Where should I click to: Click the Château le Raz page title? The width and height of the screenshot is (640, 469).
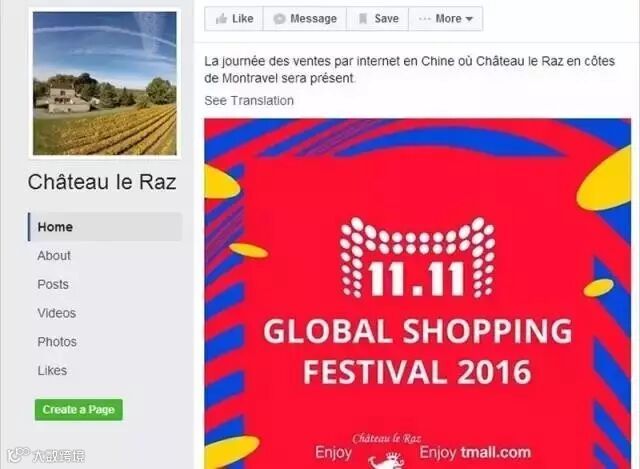102,182
